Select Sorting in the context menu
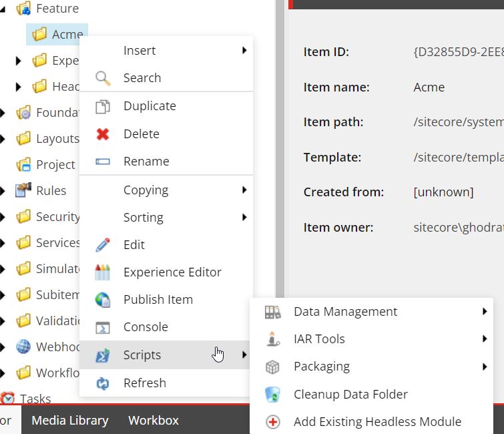The image size is (504, 434). pos(166,217)
